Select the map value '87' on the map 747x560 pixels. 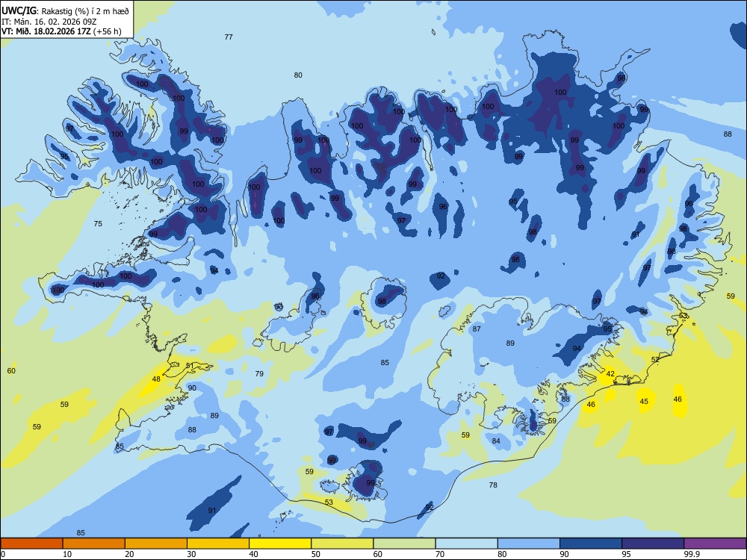coord(477,329)
